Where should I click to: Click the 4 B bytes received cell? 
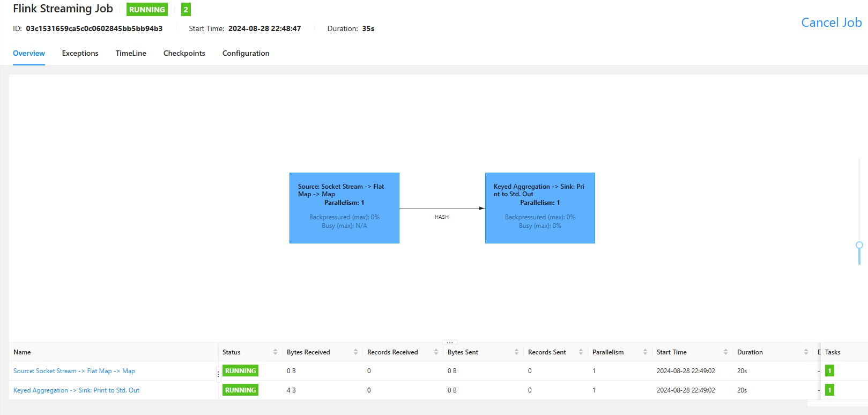click(x=291, y=390)
